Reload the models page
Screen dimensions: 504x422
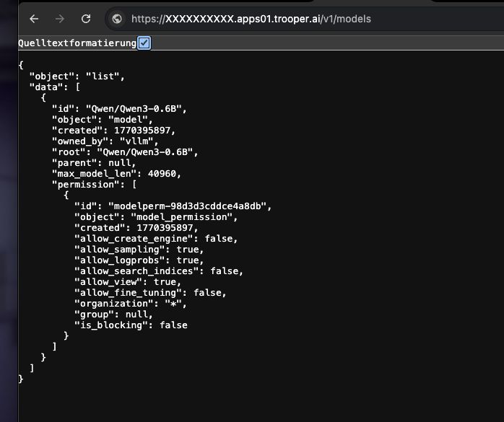coord(86,19)
